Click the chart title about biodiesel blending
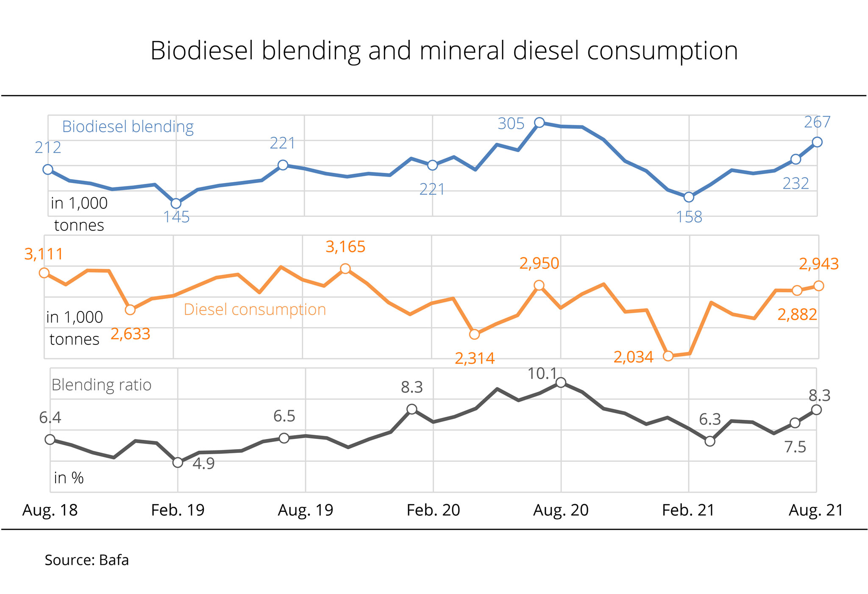Image resolution: width=868 pixels, height=594 pixels. click(444, 51)
